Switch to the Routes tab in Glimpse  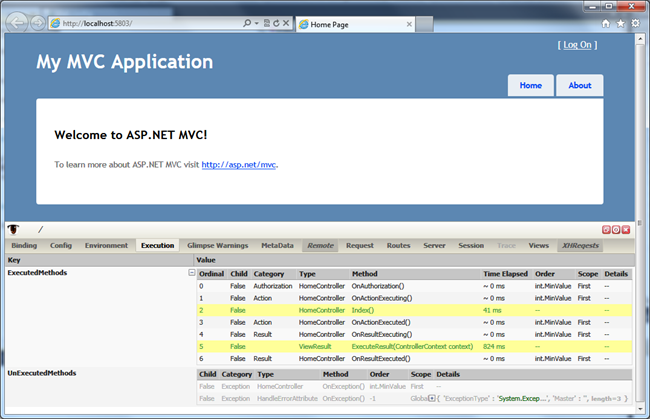(x=398, y=245)
